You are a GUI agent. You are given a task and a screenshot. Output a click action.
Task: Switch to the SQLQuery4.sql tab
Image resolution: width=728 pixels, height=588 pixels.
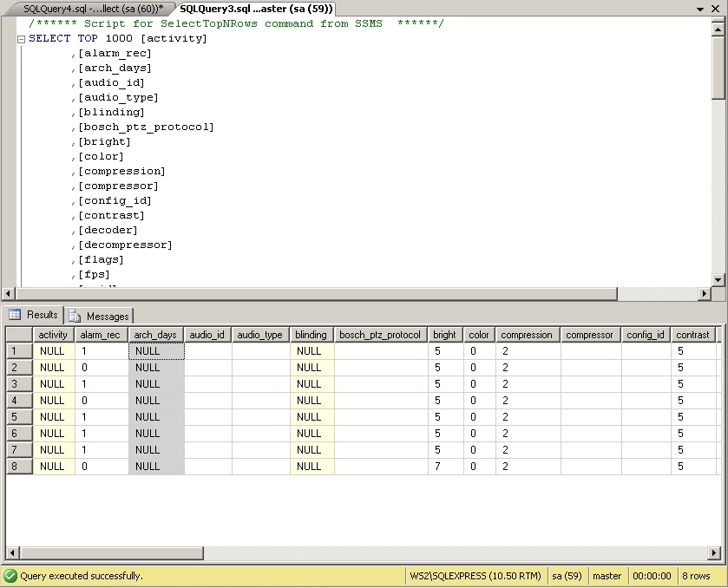tap(92, 8)
